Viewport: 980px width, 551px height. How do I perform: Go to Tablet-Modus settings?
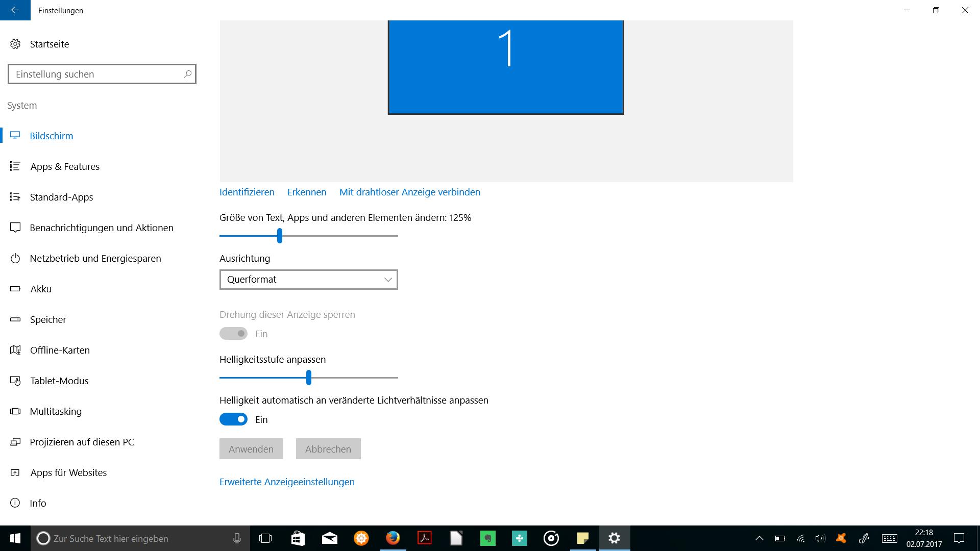pos(59,381)
